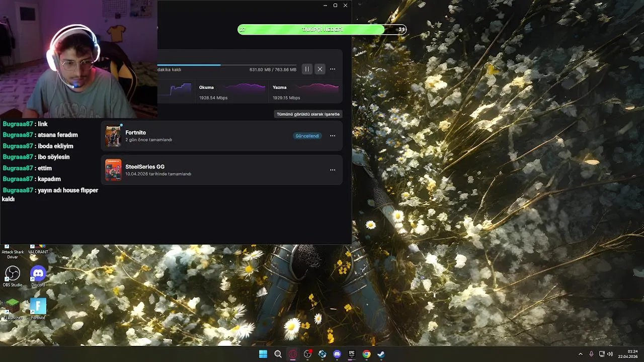Viewport: 644px width, 362px height.
Task: Pause the active download
Action: pos(307,69)
